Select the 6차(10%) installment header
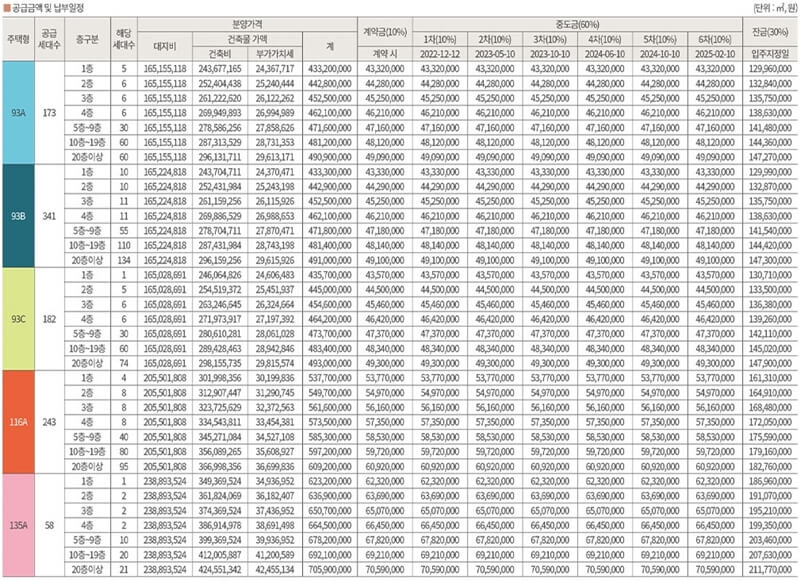 (x=715, y=39)
